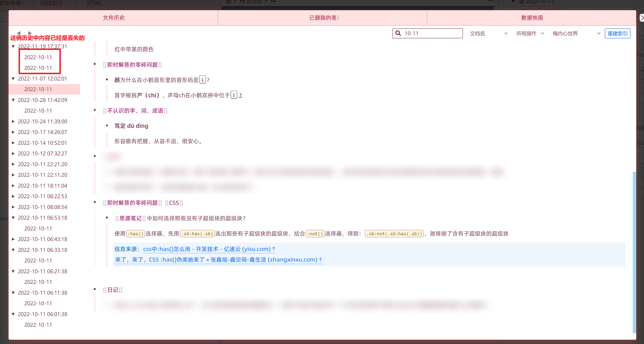This screenshot has height=344, width=644.
Task: Click the next page arrow icon
Action: pos(30,33)
